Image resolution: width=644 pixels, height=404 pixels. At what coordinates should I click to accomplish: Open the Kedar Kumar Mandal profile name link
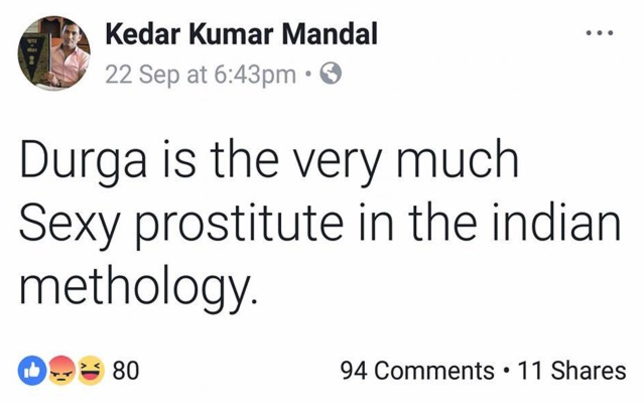[241, 34]
